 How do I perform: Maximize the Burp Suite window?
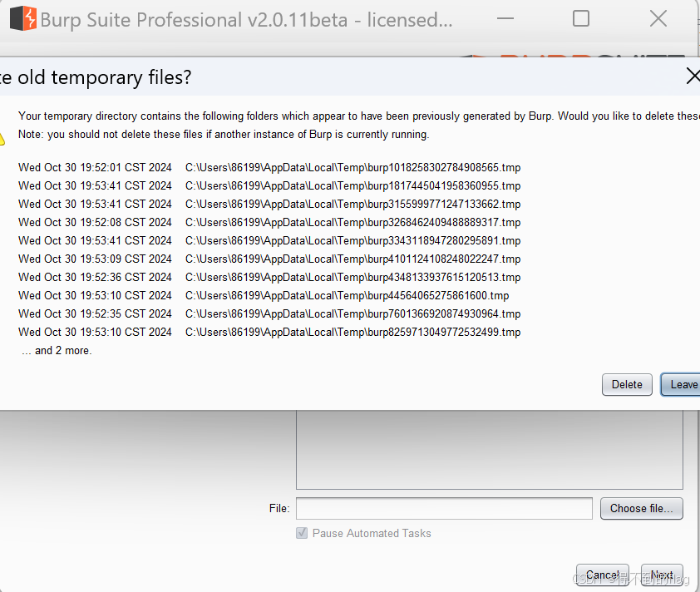pos(581,19)
